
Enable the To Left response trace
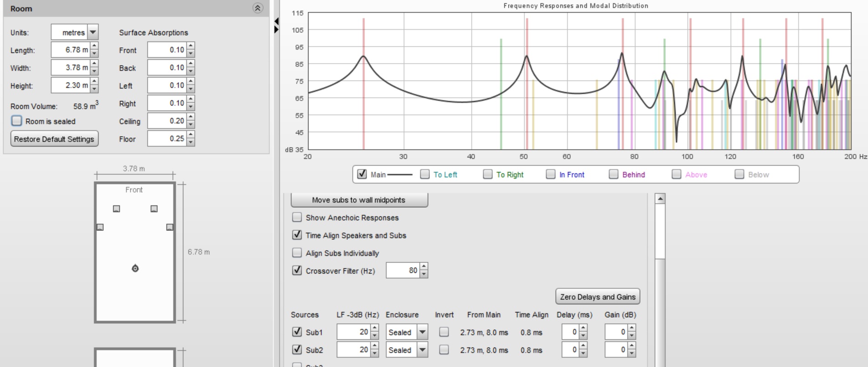[425, 174]
